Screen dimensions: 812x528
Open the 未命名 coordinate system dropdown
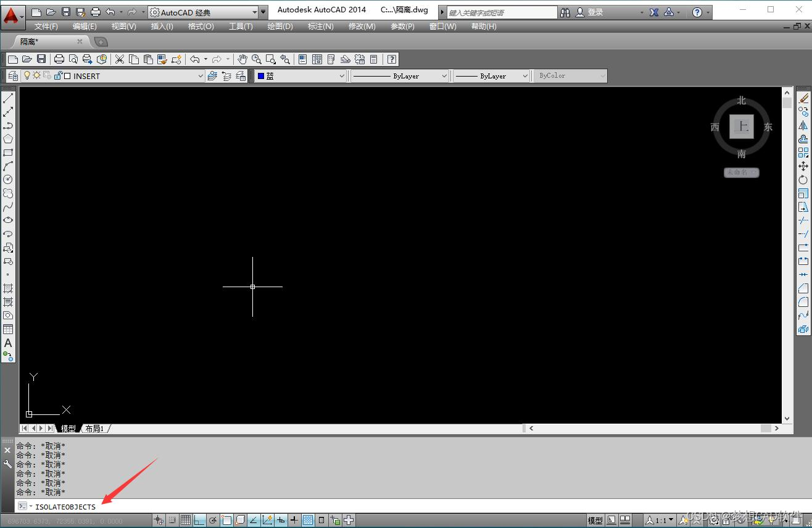click(741, 172)
